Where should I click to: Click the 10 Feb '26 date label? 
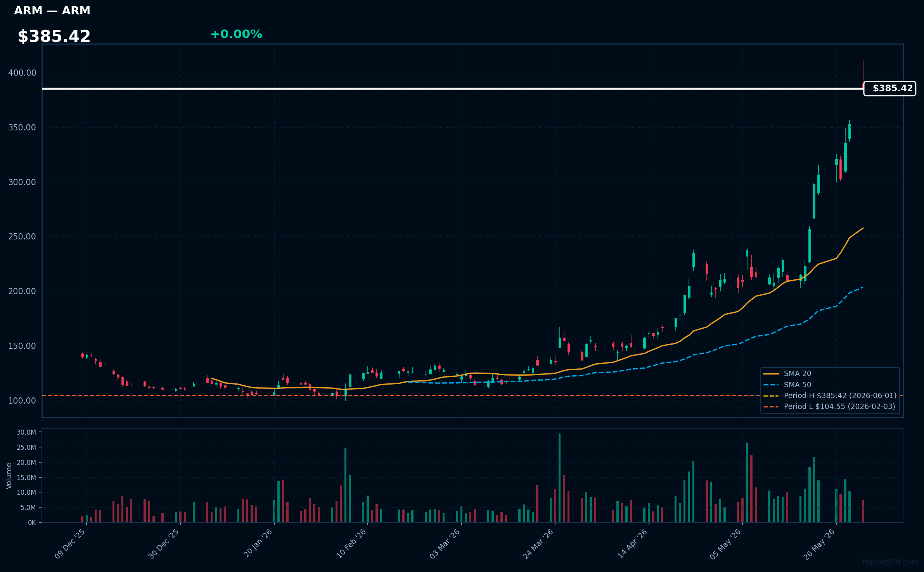point(351,544)
